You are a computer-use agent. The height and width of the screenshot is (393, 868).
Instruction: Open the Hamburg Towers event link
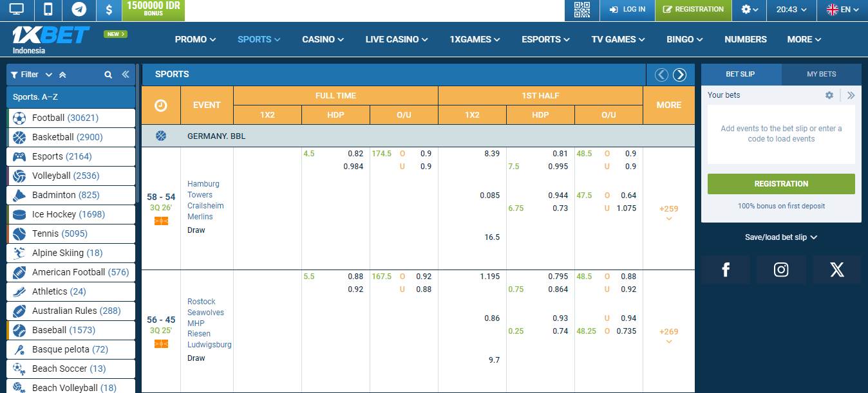point(205,200)
